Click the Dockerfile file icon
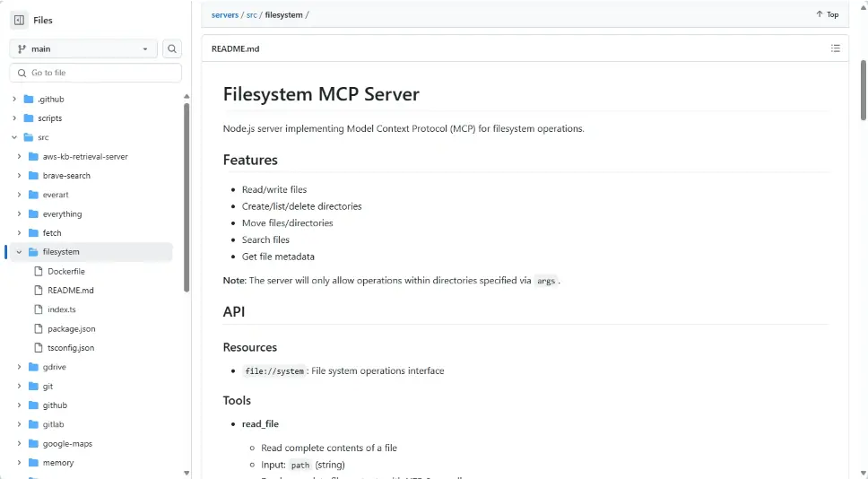The width and height of the screenshot is (868, 479). [39, 271]
